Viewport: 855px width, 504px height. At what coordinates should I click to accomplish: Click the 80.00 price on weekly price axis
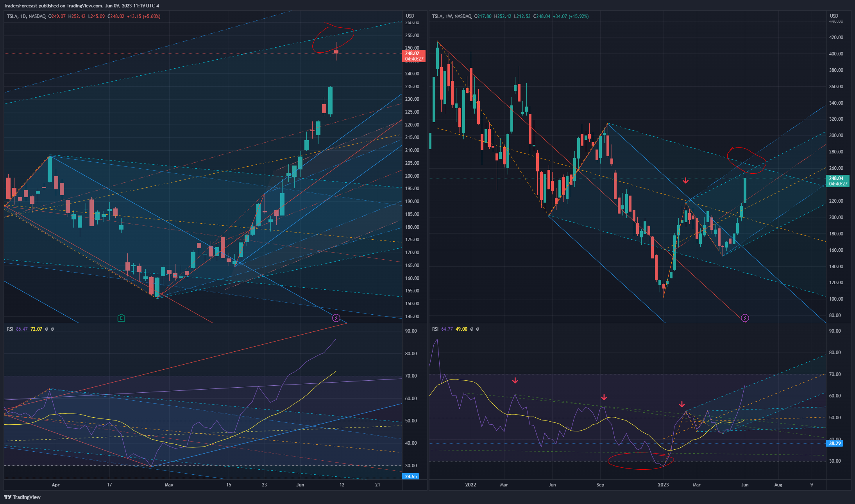[x=835, y=315]
